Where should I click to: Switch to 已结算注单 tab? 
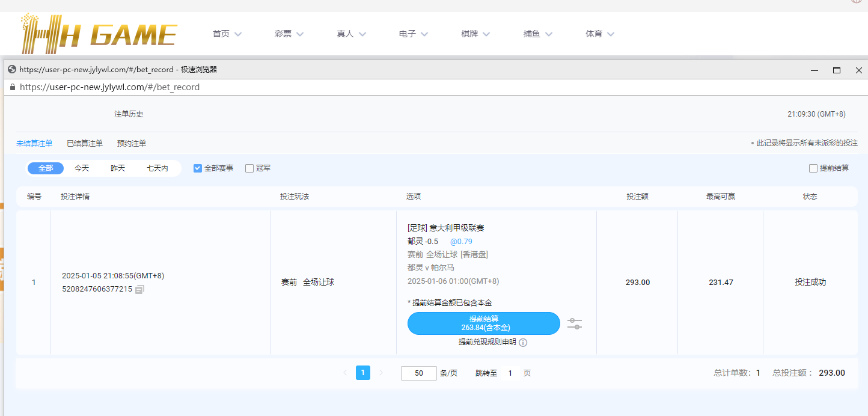[x=85, y=144]
